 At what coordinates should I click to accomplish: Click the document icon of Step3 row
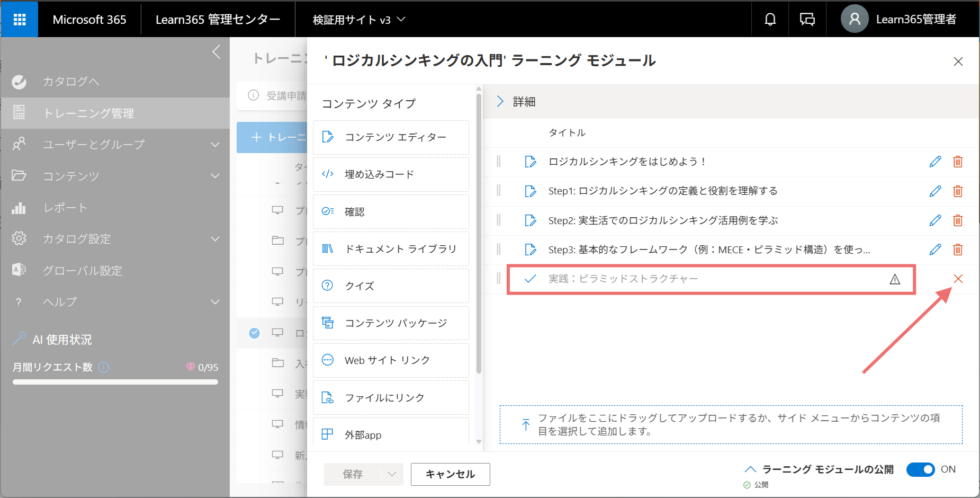pyautogui.click(x=530, y=250)
